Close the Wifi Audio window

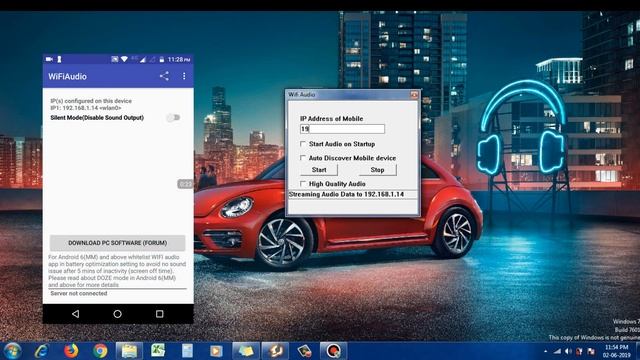tap(414, 95)
